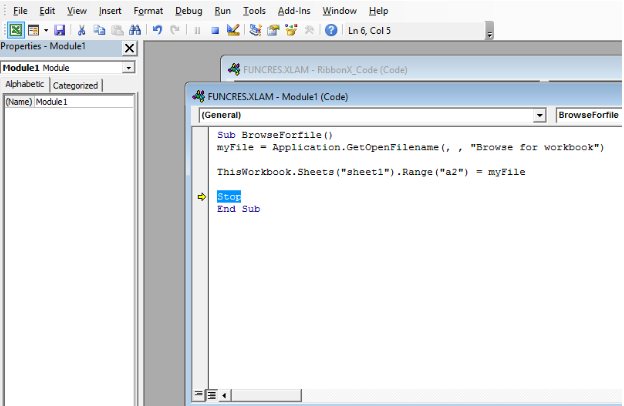This screenshot has height=406, width=624.
Task: Click the RibbonX_Code window VBA icon
Action: point(234,69)
